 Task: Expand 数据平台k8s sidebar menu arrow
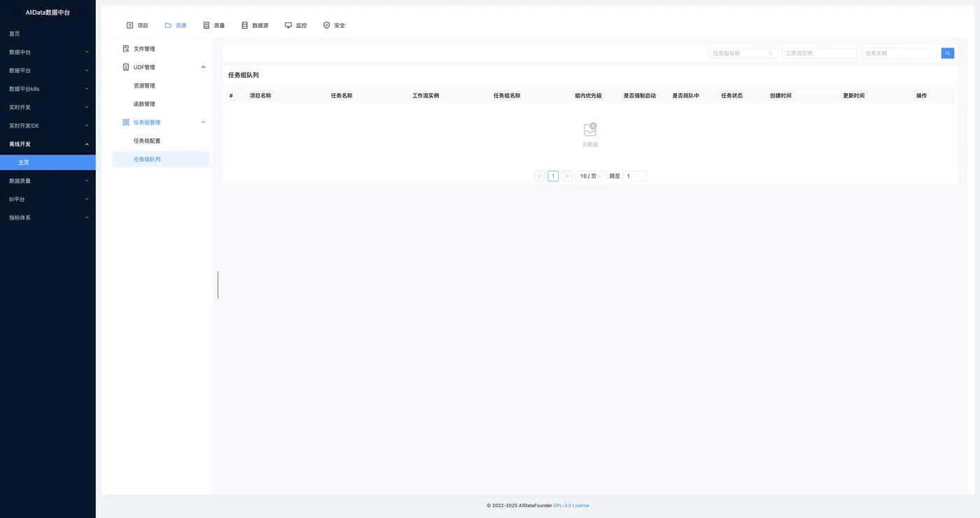coord(87,89)
